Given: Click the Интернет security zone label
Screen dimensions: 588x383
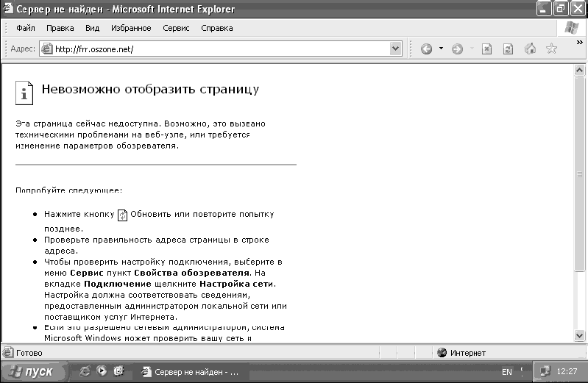Looking at the screenshot, I should click(467, 353).
